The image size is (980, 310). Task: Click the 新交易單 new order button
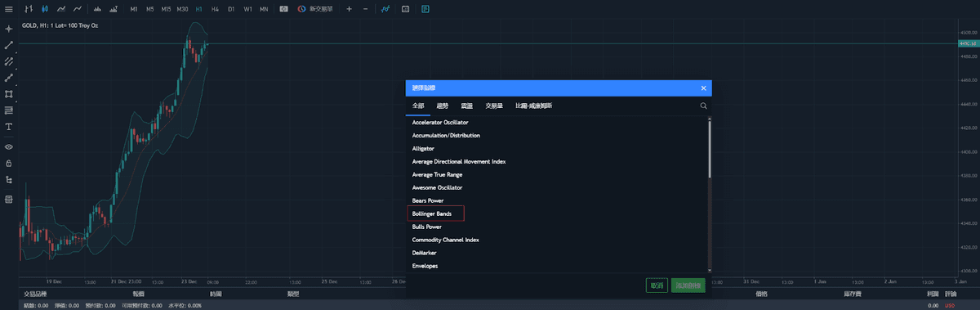[314, 9]
